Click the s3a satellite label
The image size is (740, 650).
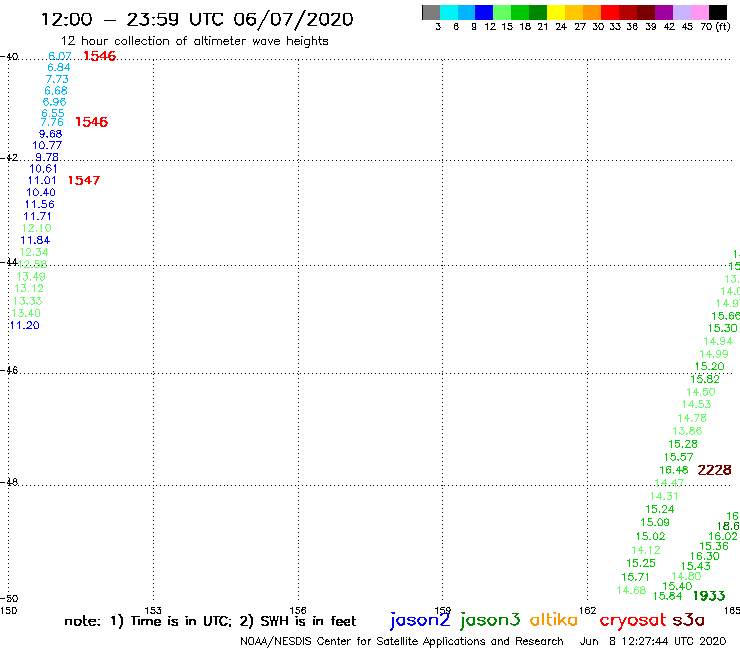pos(689,620)
